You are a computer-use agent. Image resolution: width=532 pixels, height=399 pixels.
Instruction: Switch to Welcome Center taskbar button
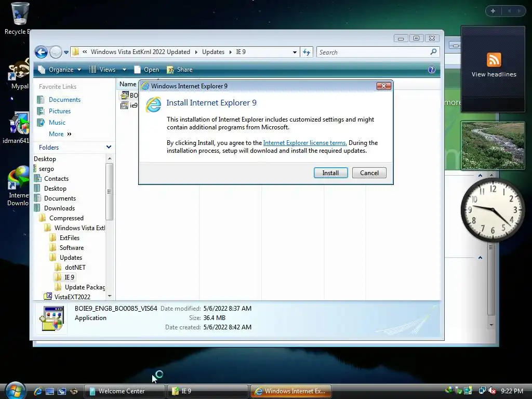124,391
